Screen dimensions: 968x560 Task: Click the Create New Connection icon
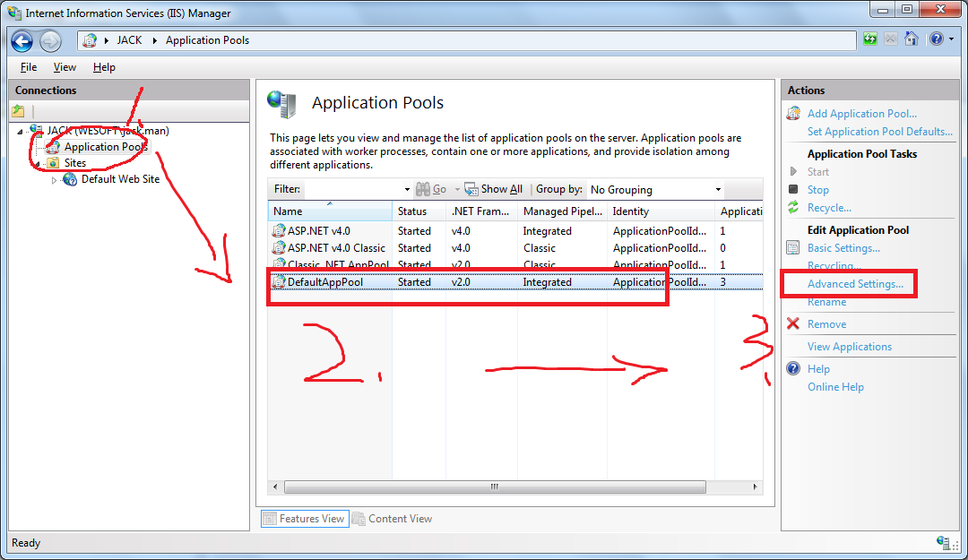pyautogui.click(x=19, y=111)
